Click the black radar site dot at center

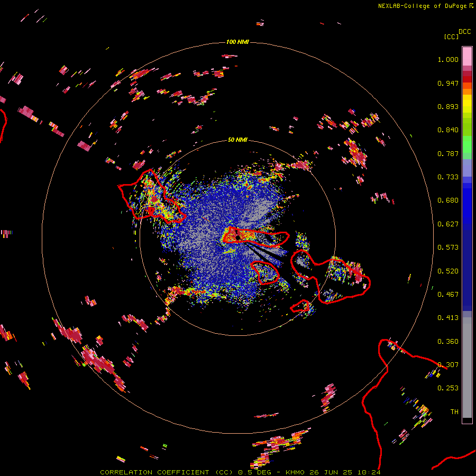click(238, 237)
